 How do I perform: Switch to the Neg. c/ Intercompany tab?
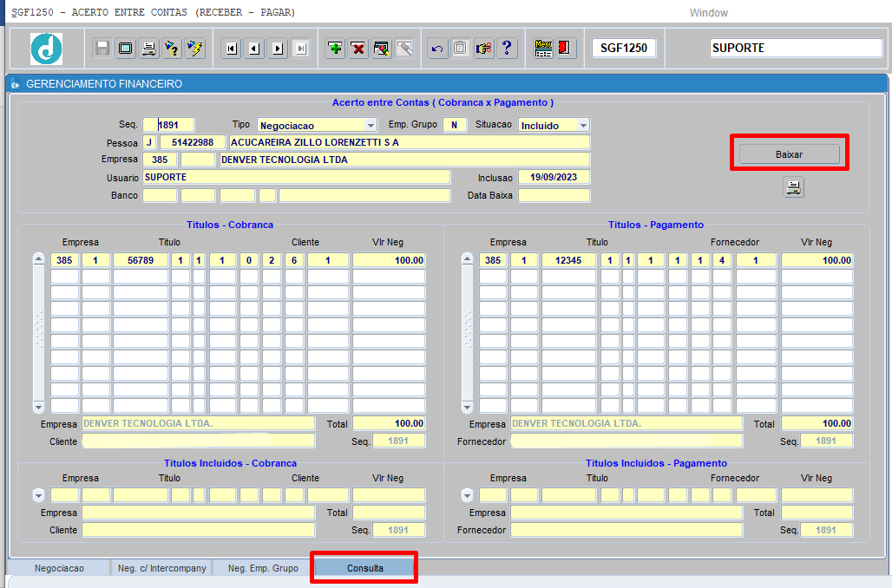pyautogui.click(x=162, y=568)
